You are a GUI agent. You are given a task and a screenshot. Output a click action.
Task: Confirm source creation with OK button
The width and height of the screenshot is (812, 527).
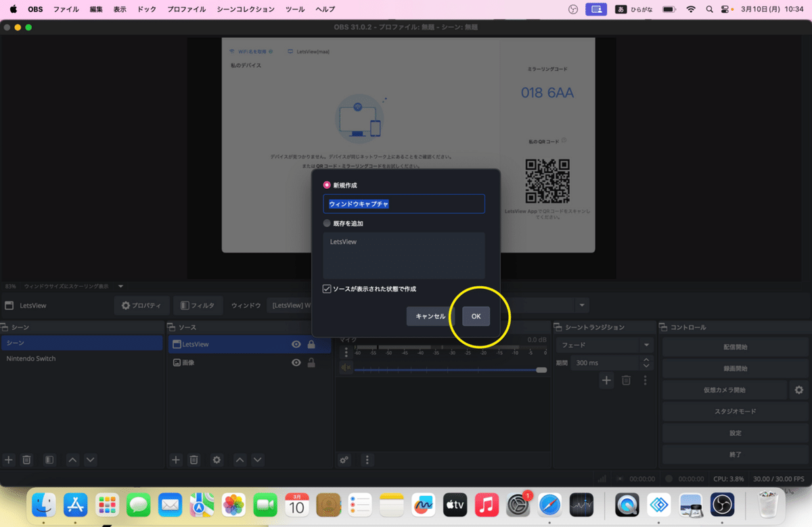(x=475, y=316)
